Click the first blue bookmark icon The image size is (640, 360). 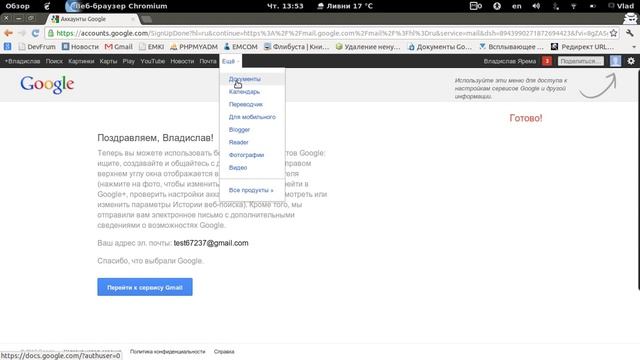[7, 47]
